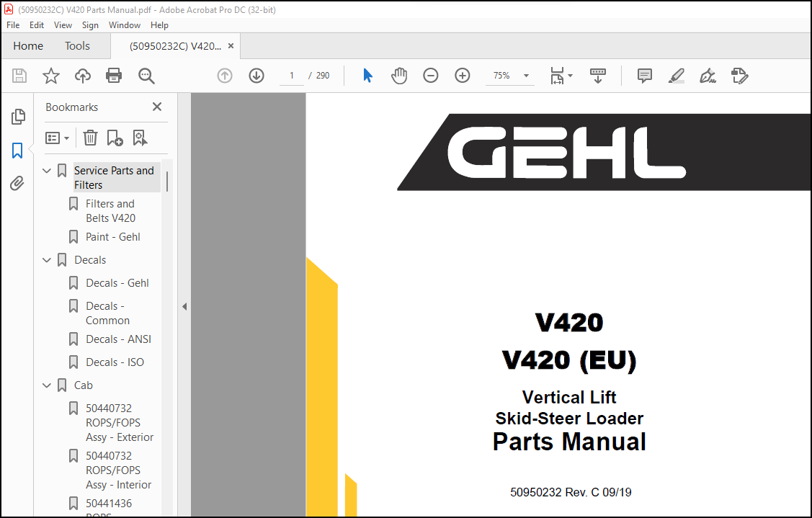Toggle Bookmarks side panel icon

click(x=17, y=151)
